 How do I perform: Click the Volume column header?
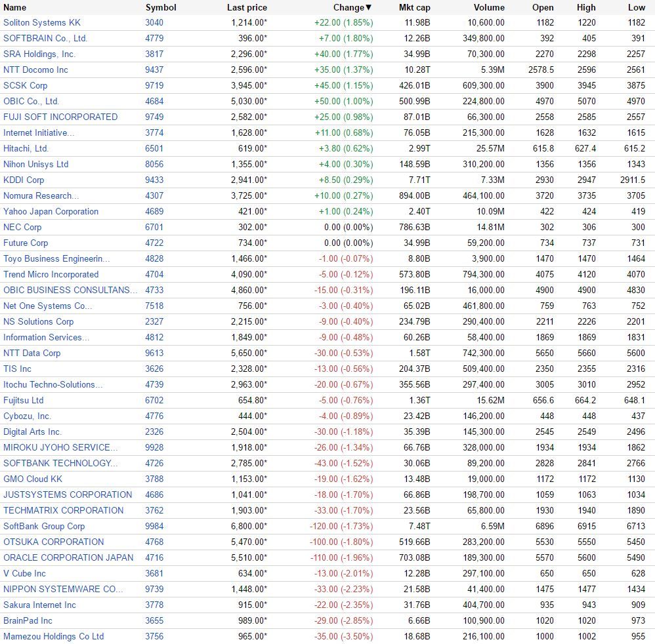pos(489,7)
